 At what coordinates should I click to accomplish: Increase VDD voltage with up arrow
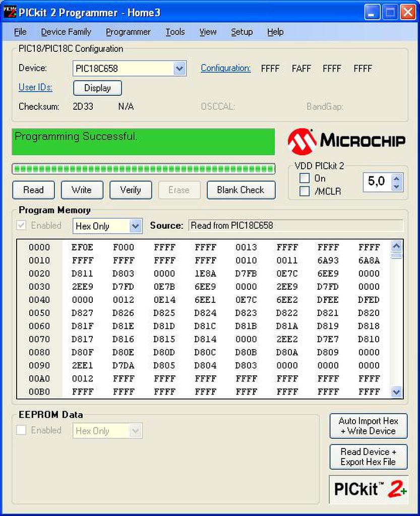pos(397,179)
